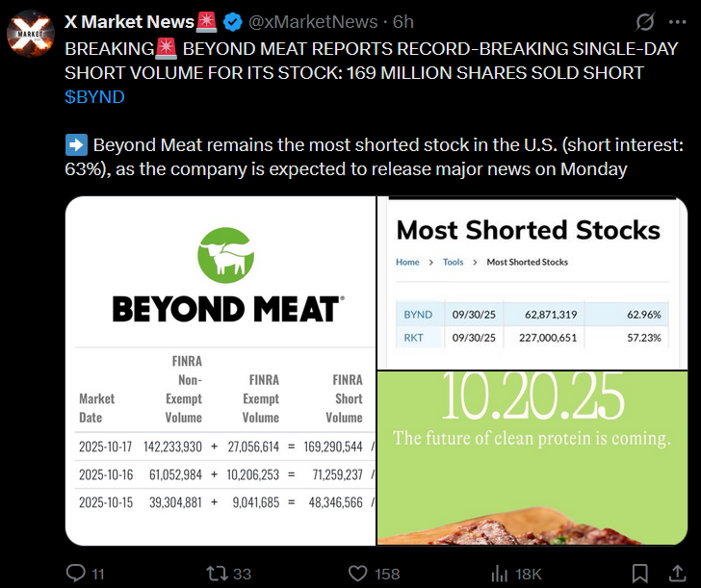Viewport: 701px width, 588px height.
Task: Open the $BYND cashtag link
Action: (x=94, y=97)
